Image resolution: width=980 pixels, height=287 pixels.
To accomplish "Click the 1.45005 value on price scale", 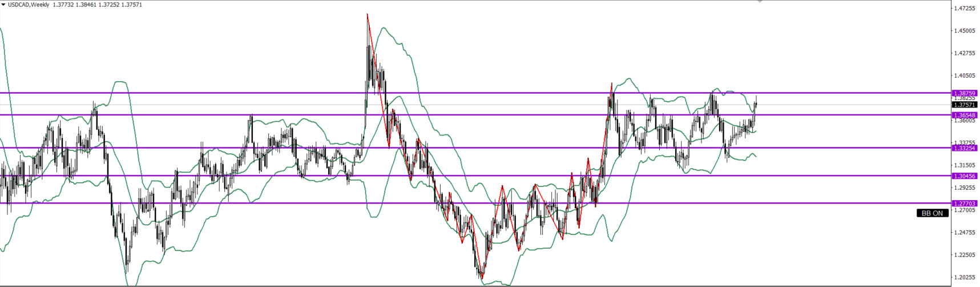I will [x=964, y=31].
